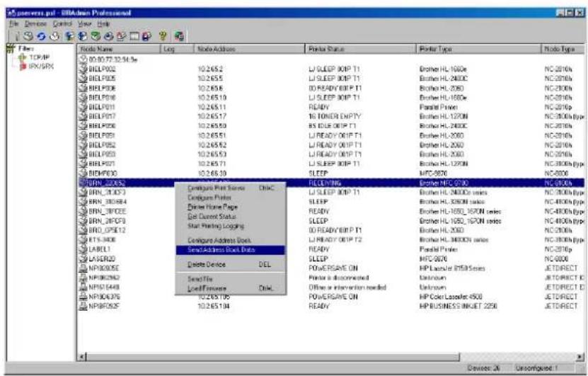Click the blank window rectangle toolbar icon
The image size is (588, 376).
click(x=134, y=36)
